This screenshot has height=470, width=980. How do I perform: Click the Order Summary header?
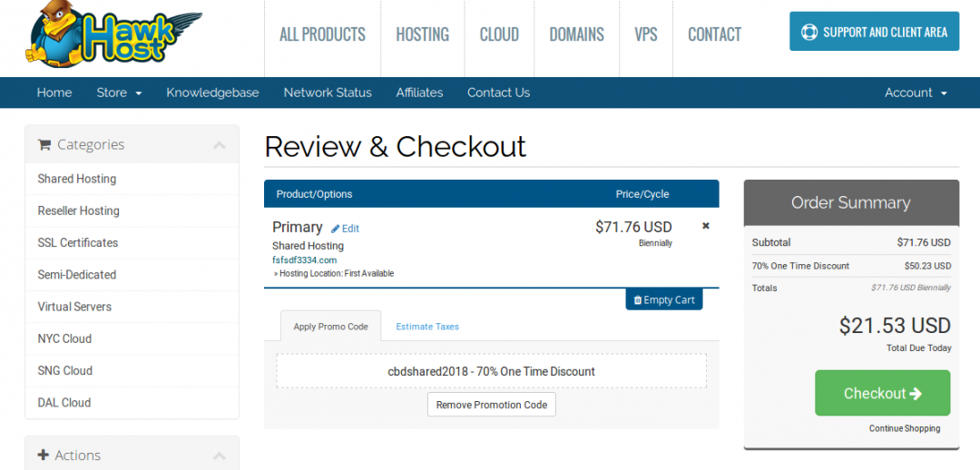851,203
